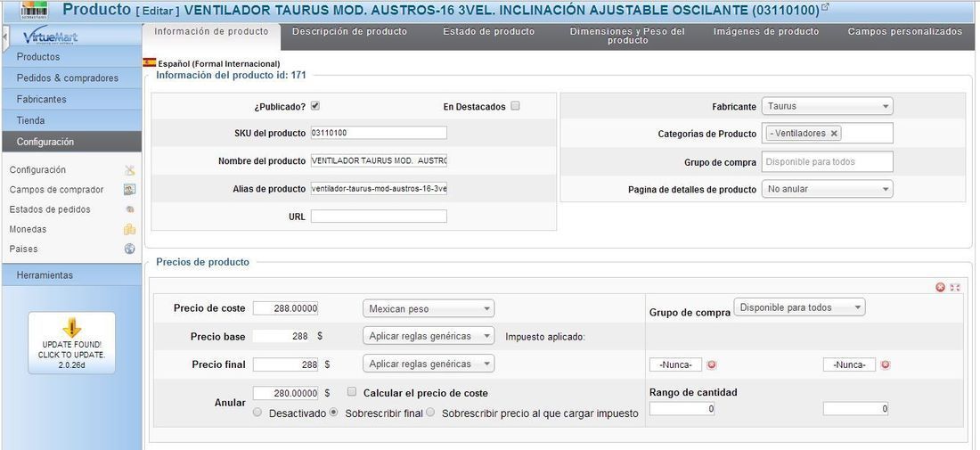Click the Precio final value field
Image resolution: width=980 pixels, height=450 pixels.
point(286,364)
